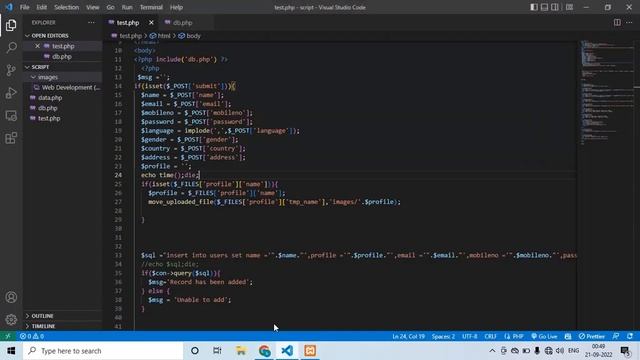The image size is (640, 360).
Task: Open the Web Development file in images
Action: point(68,87)
